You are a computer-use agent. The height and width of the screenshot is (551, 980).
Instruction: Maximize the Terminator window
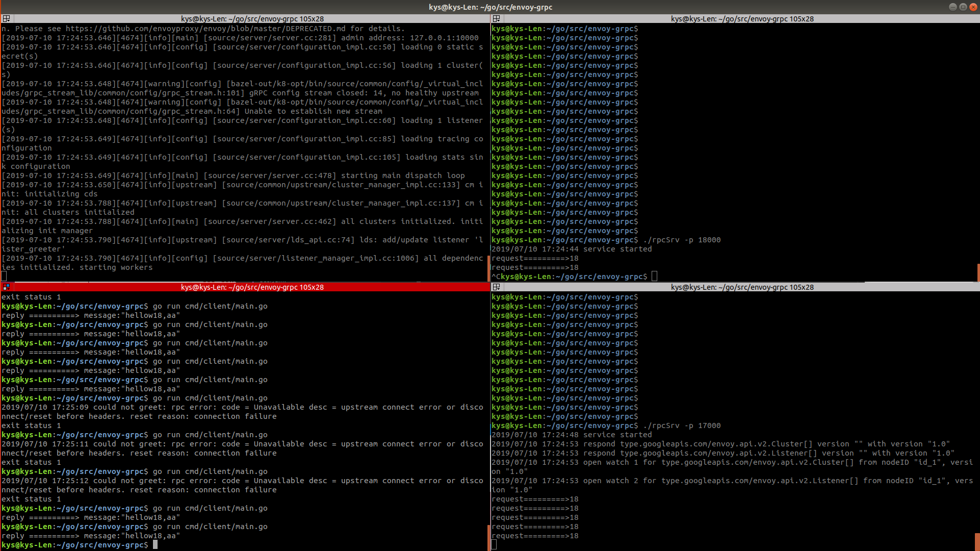(963, 7)
